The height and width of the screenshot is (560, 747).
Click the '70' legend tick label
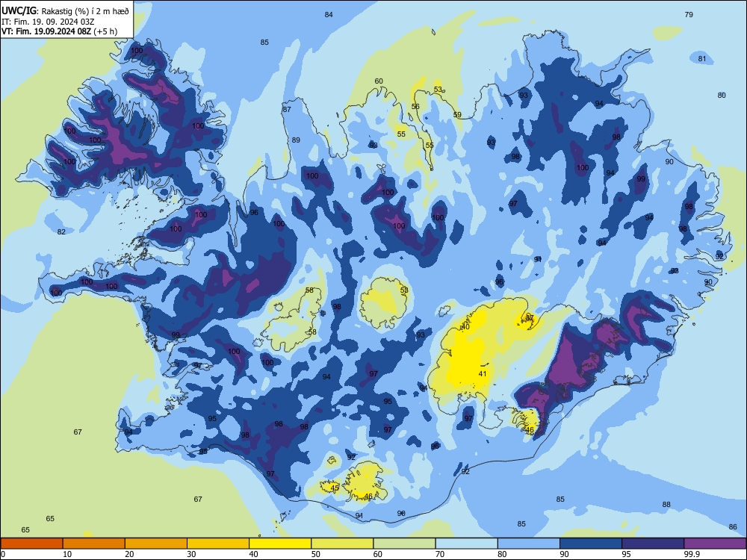pos(440,554)
